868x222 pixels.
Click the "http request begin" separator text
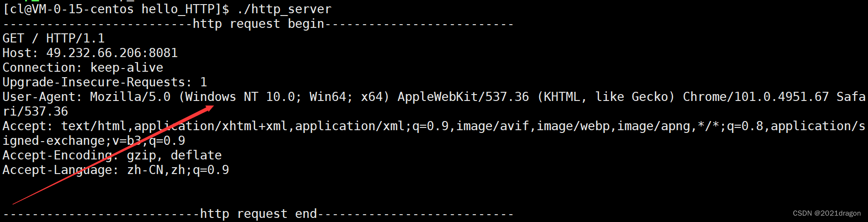point(258,24)
